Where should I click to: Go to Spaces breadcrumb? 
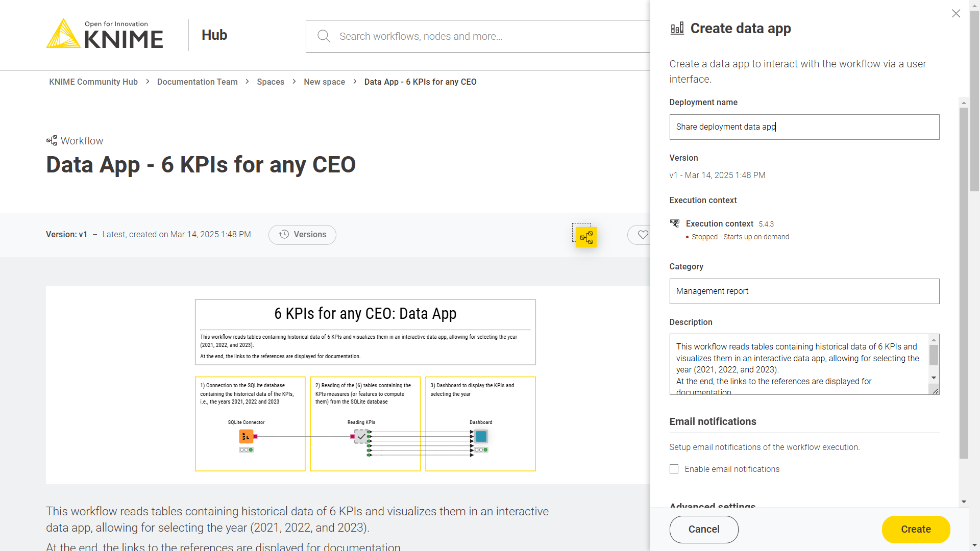[270, 82]
